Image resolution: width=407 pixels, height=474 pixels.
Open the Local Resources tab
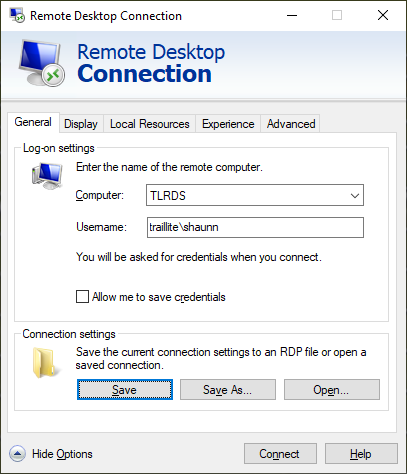(150, 124)
